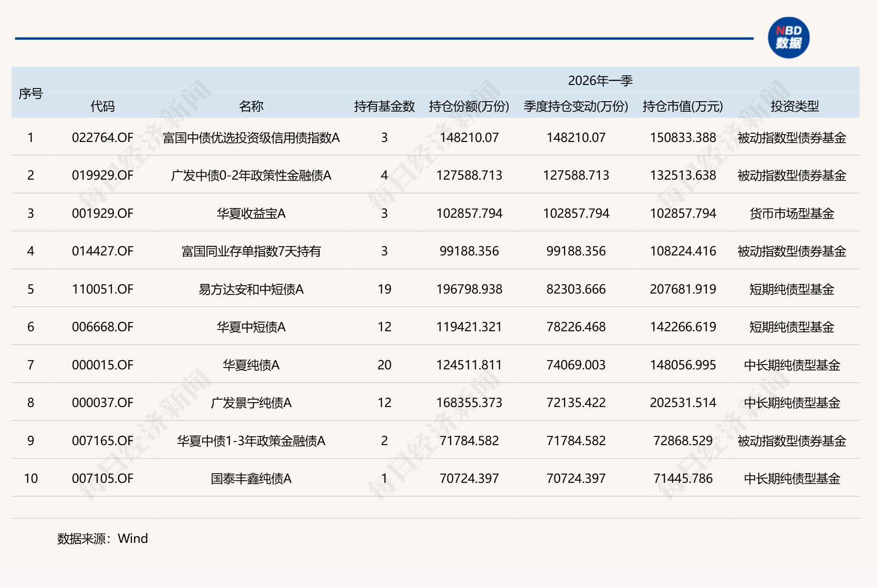
Task: Click fund code 022764.OF
Action: tap(102, 137)
